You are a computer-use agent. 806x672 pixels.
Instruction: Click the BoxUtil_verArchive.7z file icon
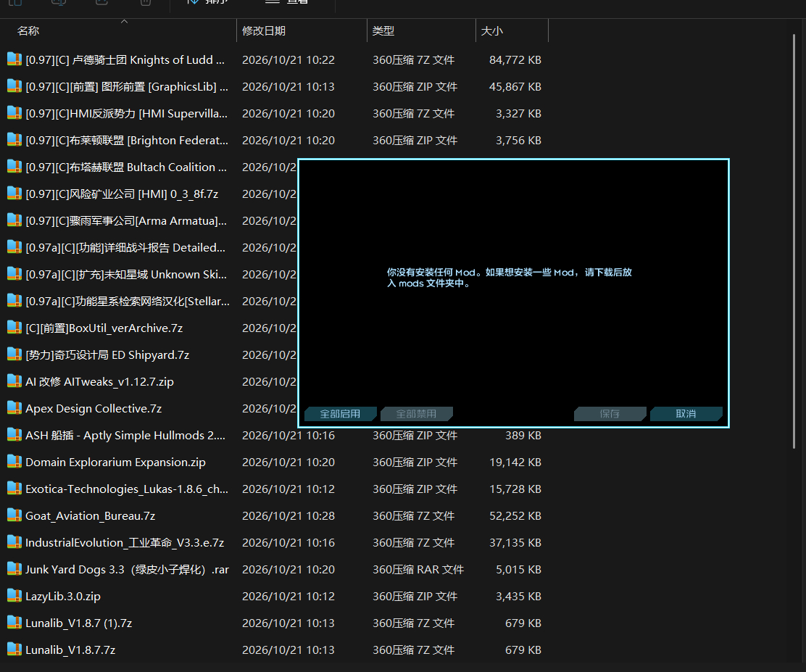point(14,328)
